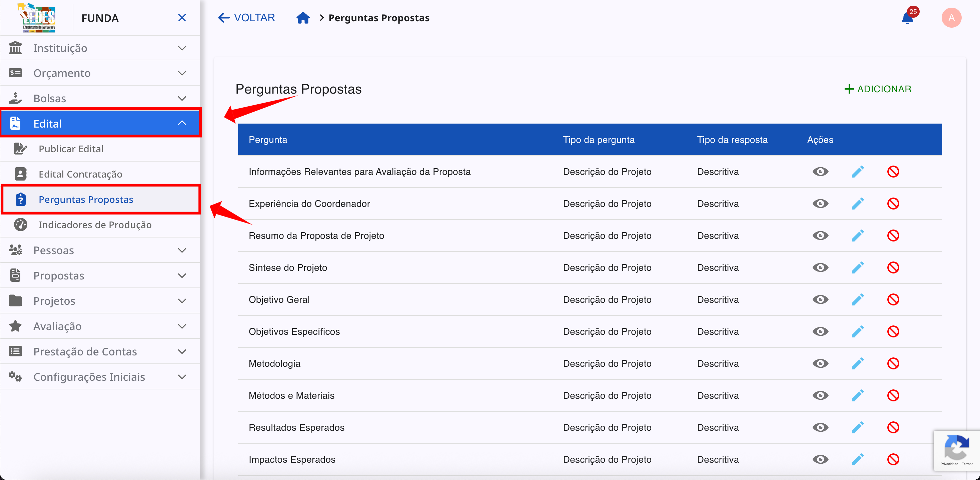Open the Propostas menu item
Screen dimensions: 980x480
[x=58, y=275]
